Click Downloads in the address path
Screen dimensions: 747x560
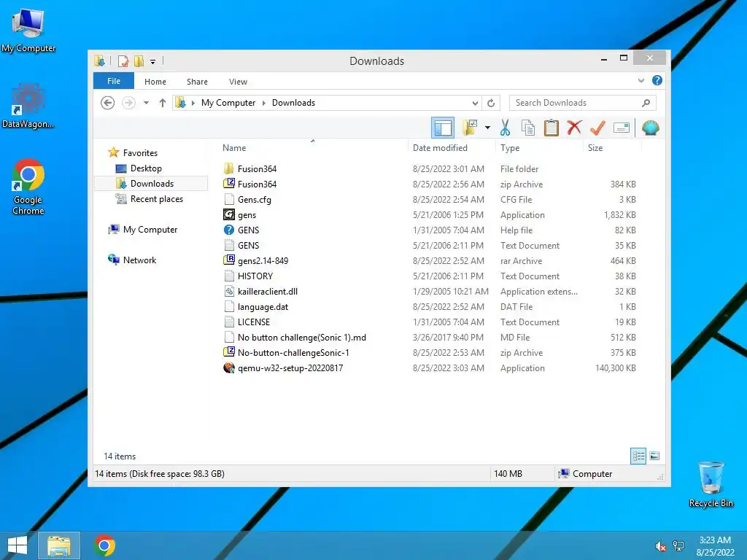tap(293, 103)
